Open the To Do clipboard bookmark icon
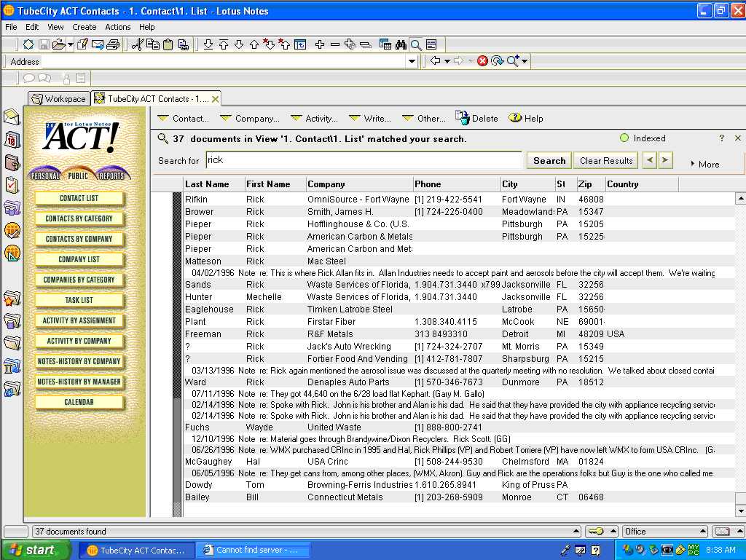The image size is (746, 560). (x=12, y=186)
